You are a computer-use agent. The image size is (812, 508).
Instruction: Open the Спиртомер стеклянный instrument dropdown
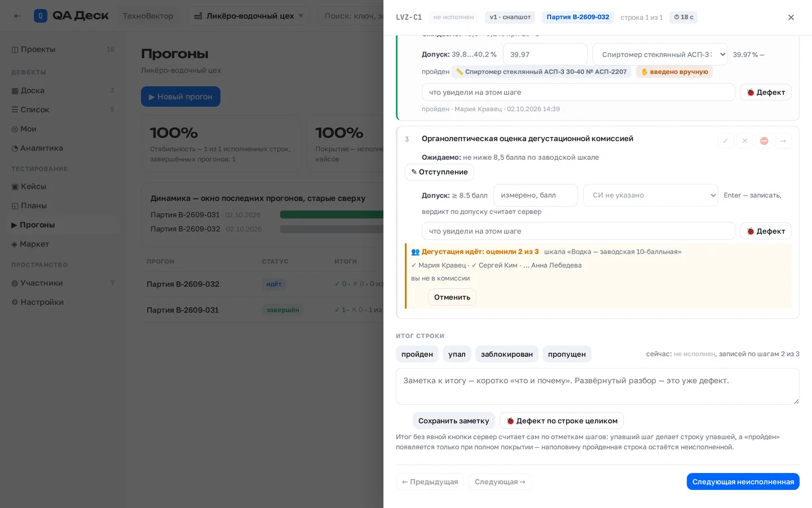coord(660,54)
